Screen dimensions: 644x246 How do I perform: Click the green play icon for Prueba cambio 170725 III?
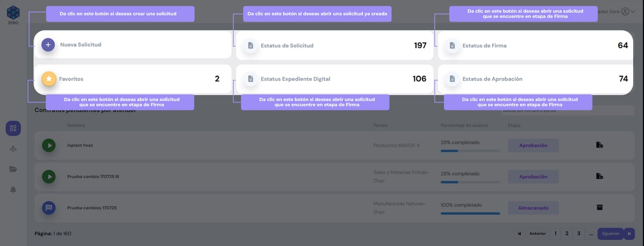49,176
